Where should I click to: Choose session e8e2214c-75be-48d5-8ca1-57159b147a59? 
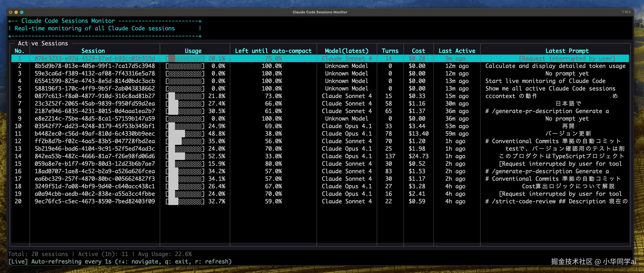coord(320,119)
